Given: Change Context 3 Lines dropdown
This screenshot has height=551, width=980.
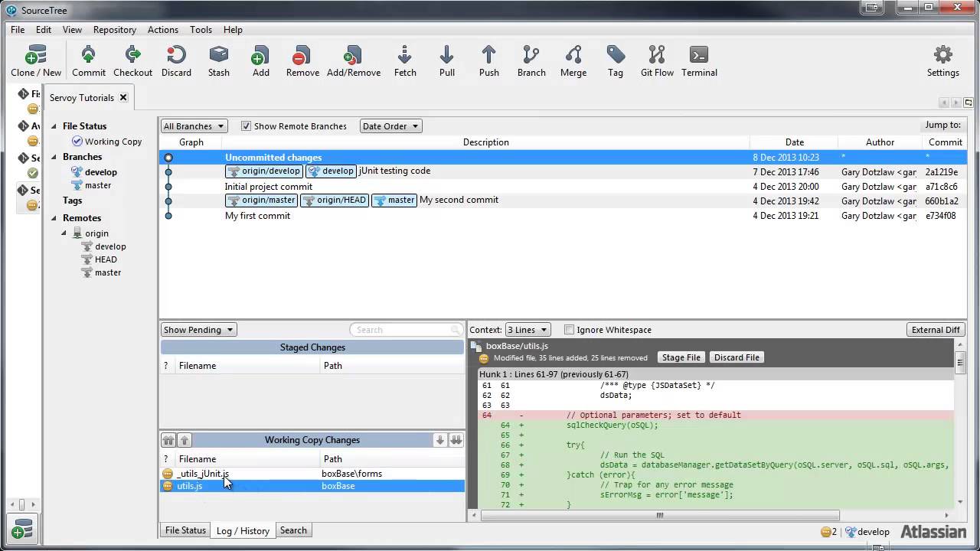Looking at the screenshot, I should [x=528, y=330].
